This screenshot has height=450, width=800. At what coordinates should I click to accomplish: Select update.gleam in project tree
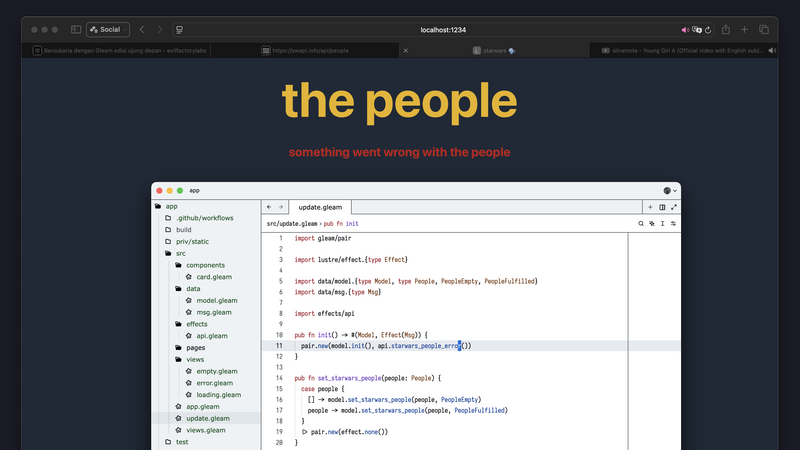click(x=207, y=418)
